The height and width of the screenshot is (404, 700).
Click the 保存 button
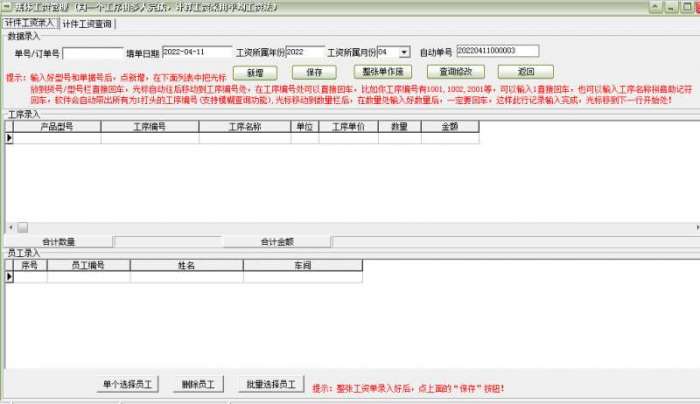point(314,72)
